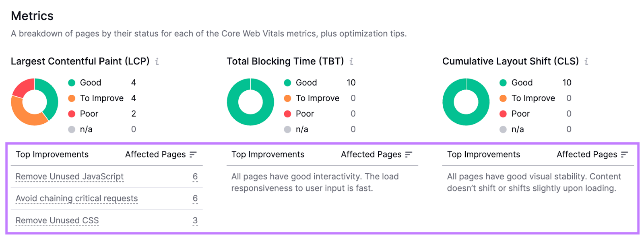
Task: Select the Largest Contentful Paint heading
Action: click(80, 61)
